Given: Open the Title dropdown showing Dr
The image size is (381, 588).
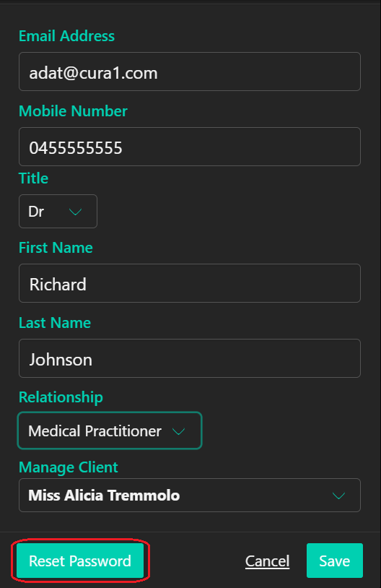Looking at the screenshot, I should [x=58, y=211].
